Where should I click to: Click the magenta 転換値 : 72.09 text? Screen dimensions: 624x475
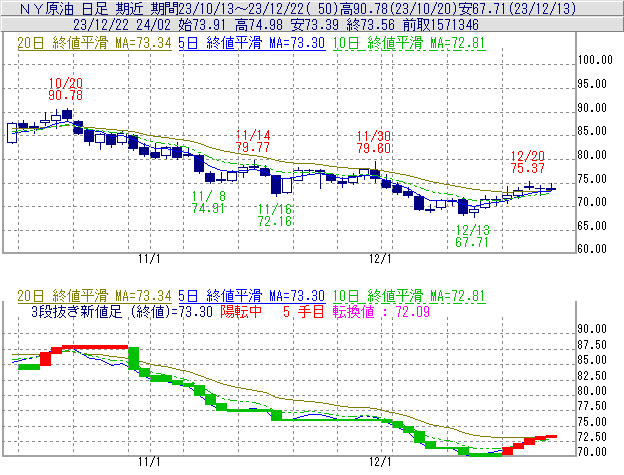381,311
